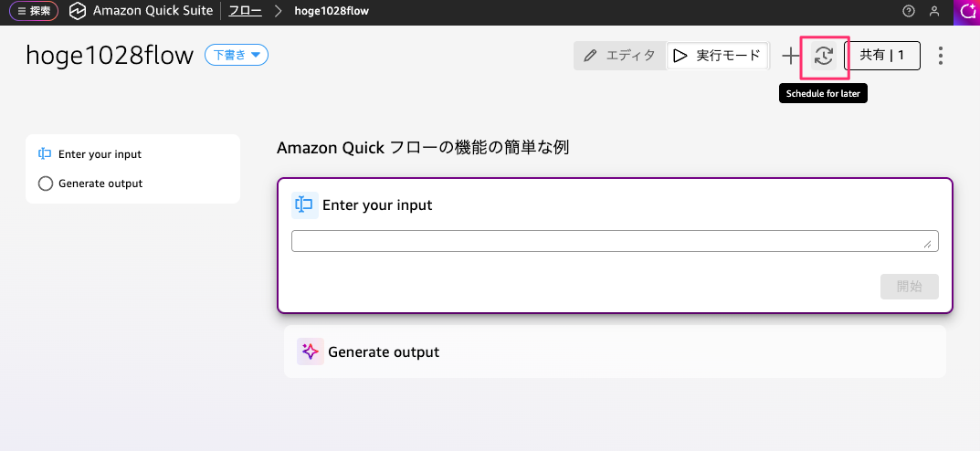
Task: Click the Amazon Quick Suite logo icon
Action: 78,11
